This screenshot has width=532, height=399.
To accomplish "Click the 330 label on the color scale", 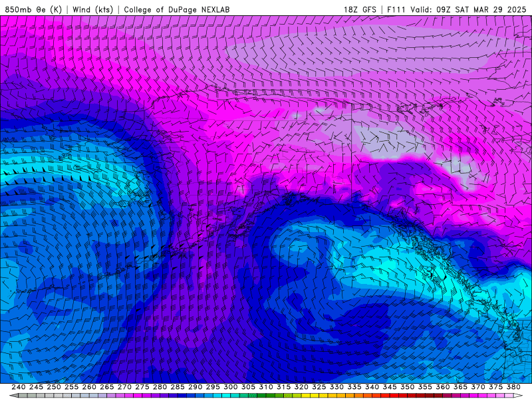I will coord(336,387).
